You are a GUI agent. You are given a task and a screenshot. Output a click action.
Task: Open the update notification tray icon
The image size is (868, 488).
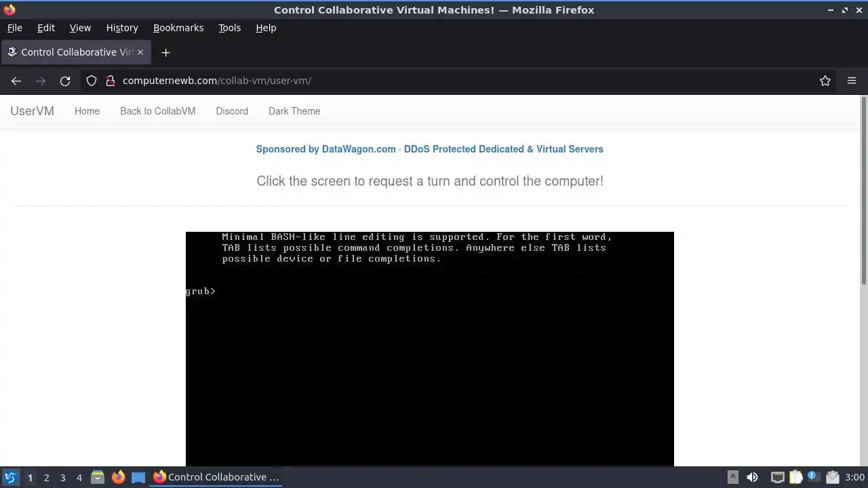click(x=814, y=477)
